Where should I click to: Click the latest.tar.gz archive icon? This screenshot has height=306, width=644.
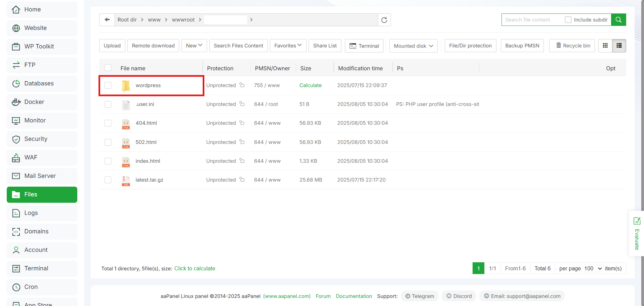pos(126,180)
